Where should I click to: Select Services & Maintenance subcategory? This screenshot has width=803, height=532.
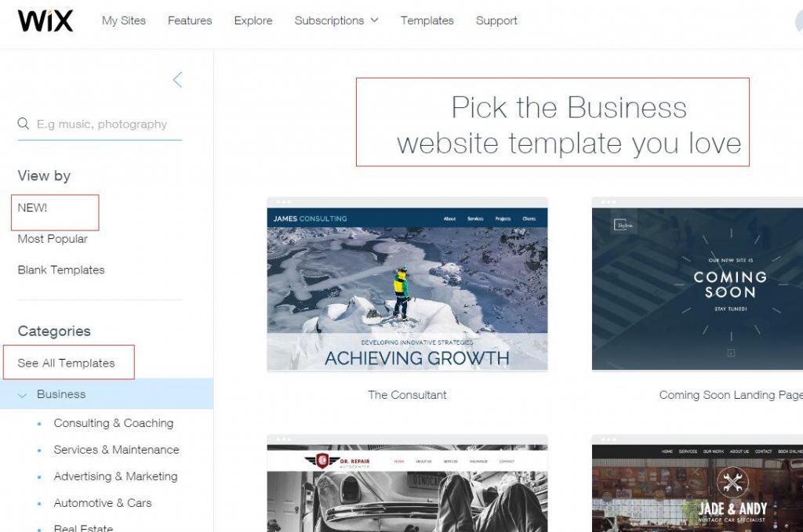coord(116,450)
